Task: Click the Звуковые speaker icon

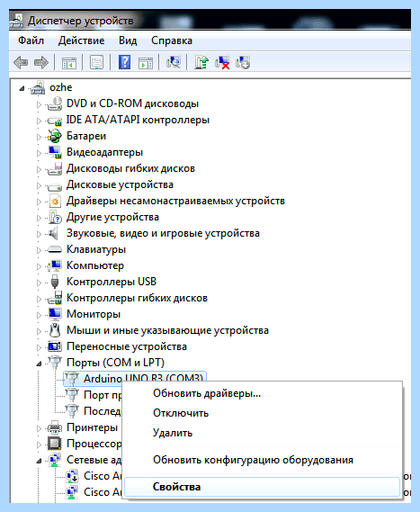Action: coord(53,233)
